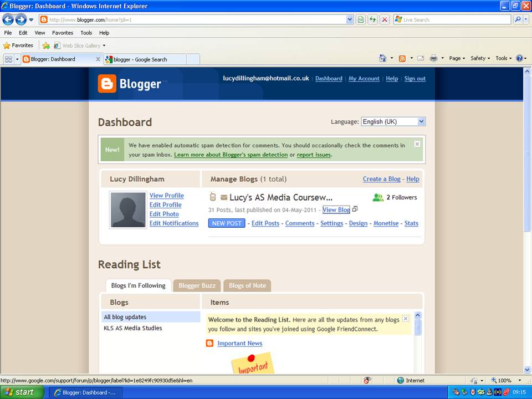This screenshot has height=399, width=532.
Task: Click the Add to Favorites Bar icon
Action: (46, 45)
